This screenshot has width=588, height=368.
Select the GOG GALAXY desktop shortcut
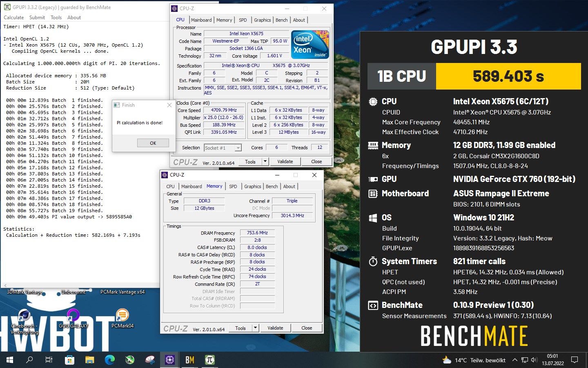tap(73, 319)
